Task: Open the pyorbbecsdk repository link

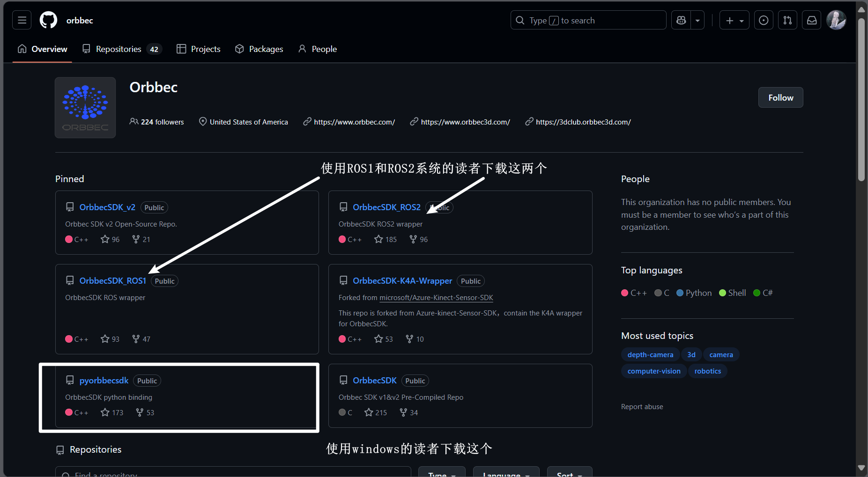Action: 104,380
